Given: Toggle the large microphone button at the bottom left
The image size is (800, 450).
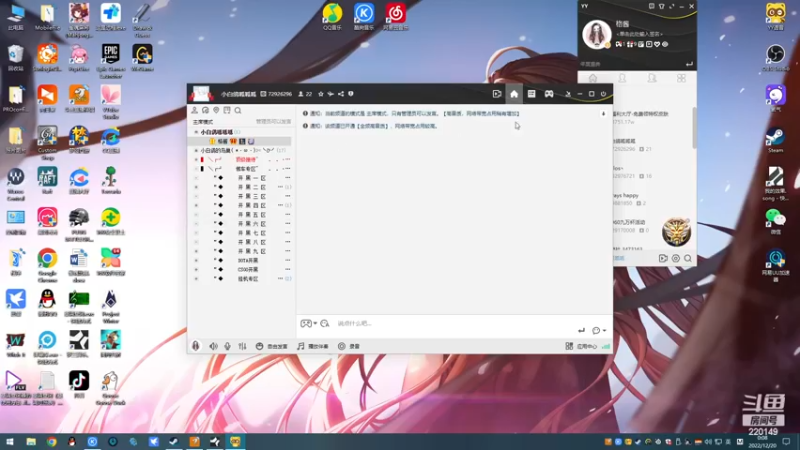Looking at the screenshot, I should pyautogui.click(x=196, y=346).
